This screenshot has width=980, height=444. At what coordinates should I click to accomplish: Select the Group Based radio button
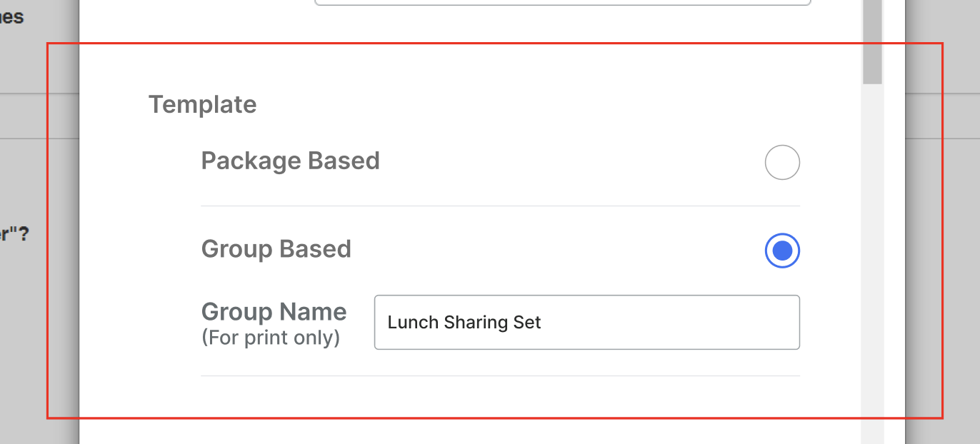(x=782, y=251)
